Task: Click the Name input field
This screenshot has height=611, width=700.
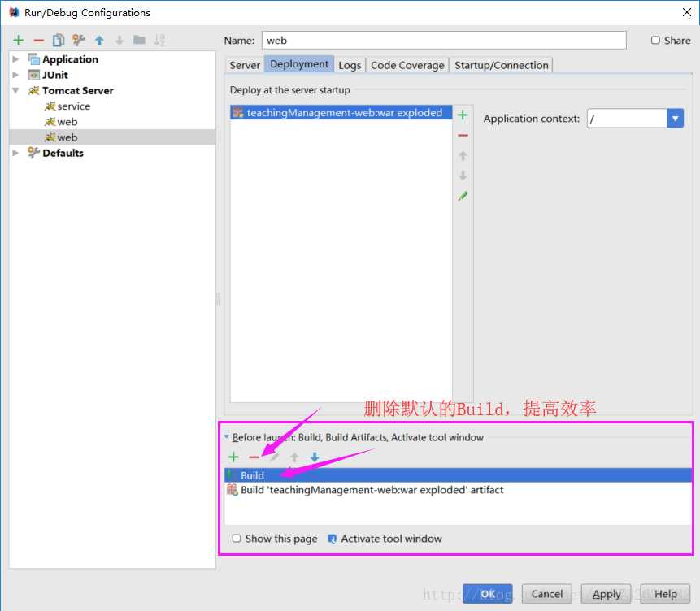Action: pos(444,40)
